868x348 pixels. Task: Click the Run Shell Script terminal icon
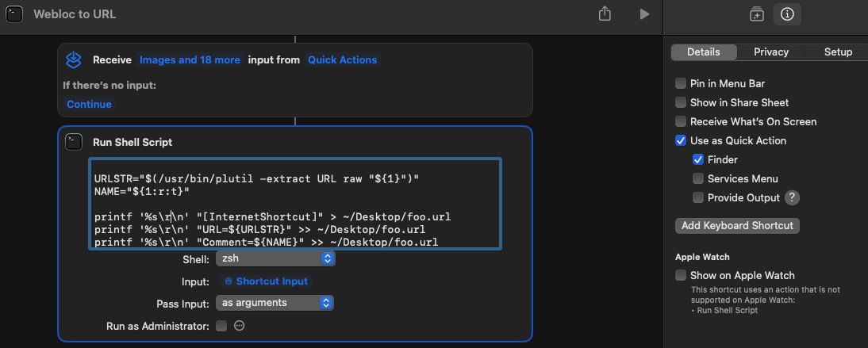click(74, 142)
